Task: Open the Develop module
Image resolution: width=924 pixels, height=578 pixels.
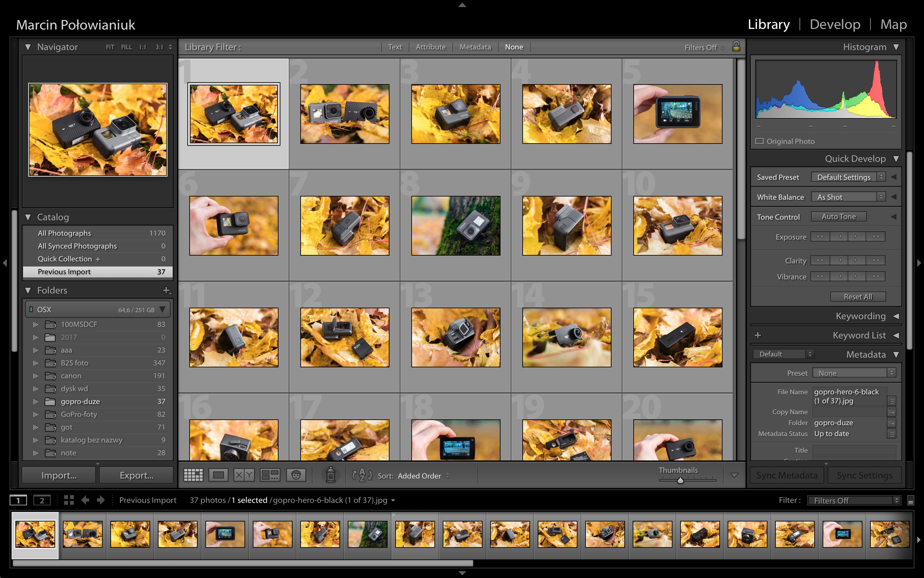Action: click(835, 24)
